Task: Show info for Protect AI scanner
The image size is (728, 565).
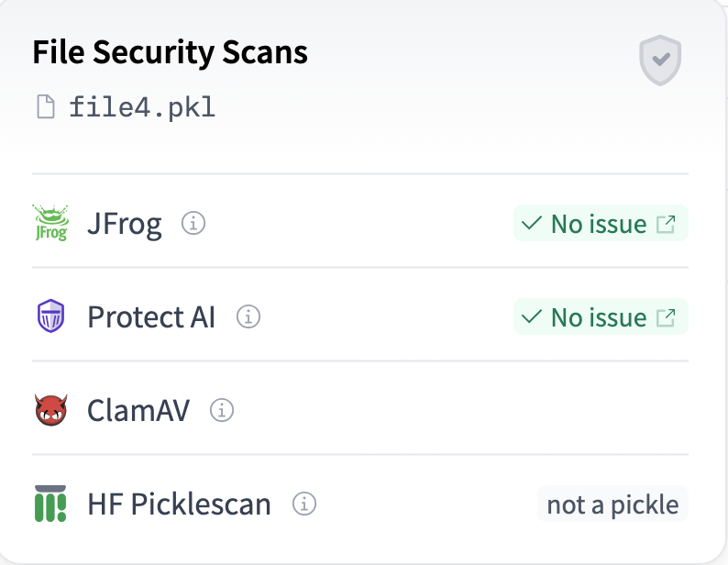Action: tap(248, 317)
